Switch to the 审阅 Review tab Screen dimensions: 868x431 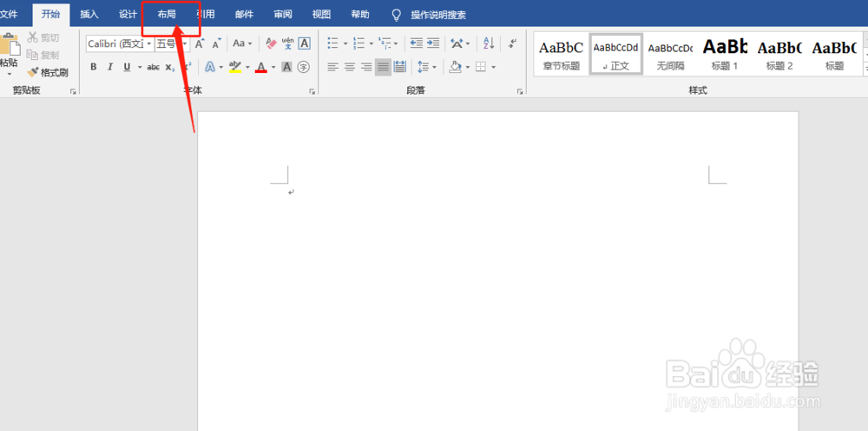pos(283,15)
